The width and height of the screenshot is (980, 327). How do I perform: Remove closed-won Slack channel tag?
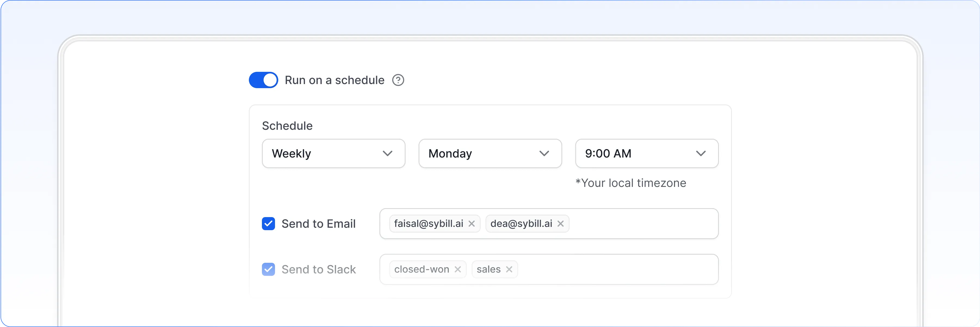coord(458,270)
